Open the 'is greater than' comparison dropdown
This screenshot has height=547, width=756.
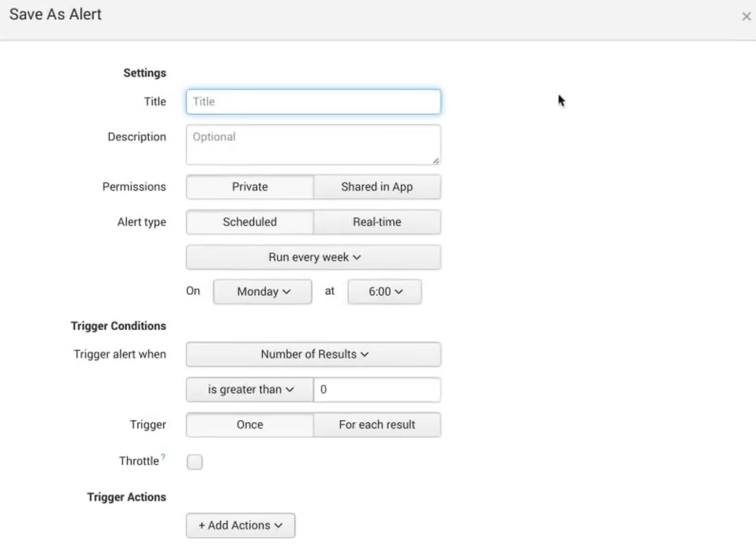(x=249, y=389)
